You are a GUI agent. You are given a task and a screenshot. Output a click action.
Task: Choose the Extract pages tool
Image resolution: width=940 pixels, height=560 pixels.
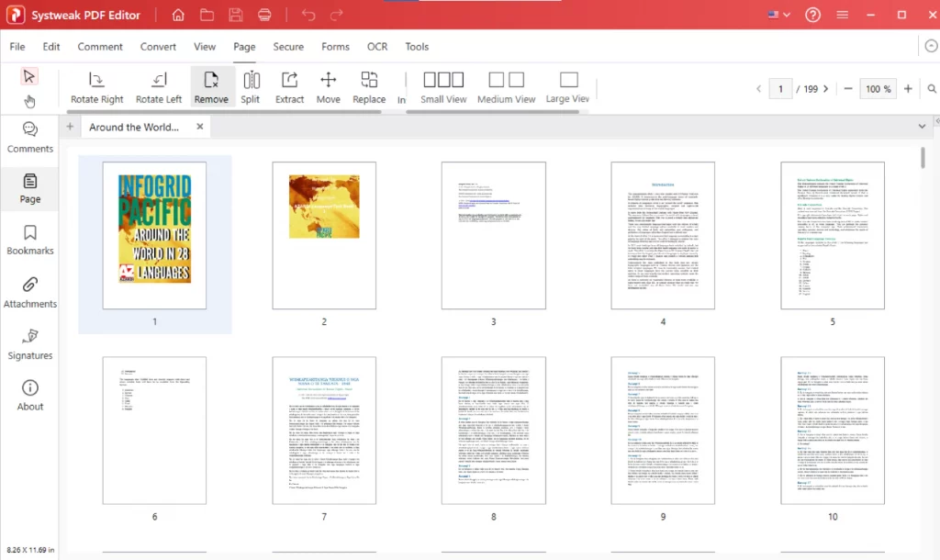(289, 87)
